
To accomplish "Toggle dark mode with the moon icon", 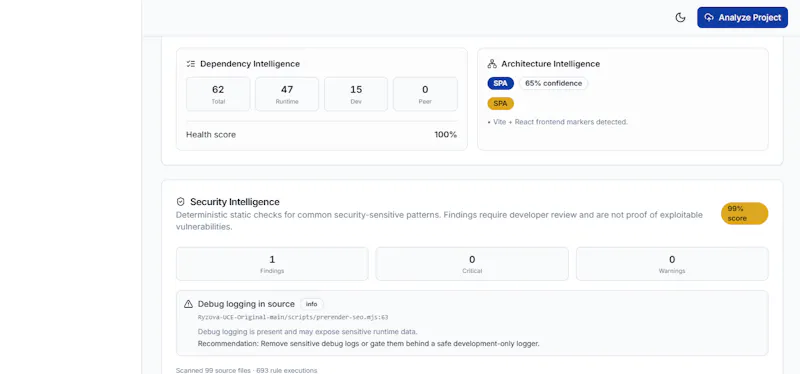I will pos(680,17).
